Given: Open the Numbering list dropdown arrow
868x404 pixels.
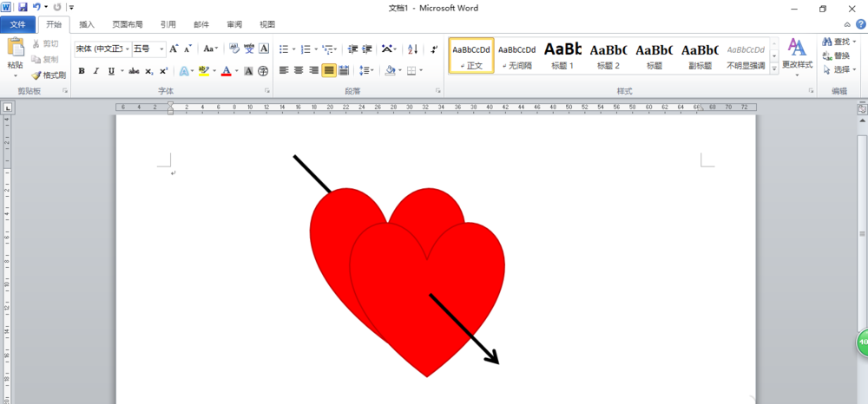Looking at the screenshot, I should [316, 49].
